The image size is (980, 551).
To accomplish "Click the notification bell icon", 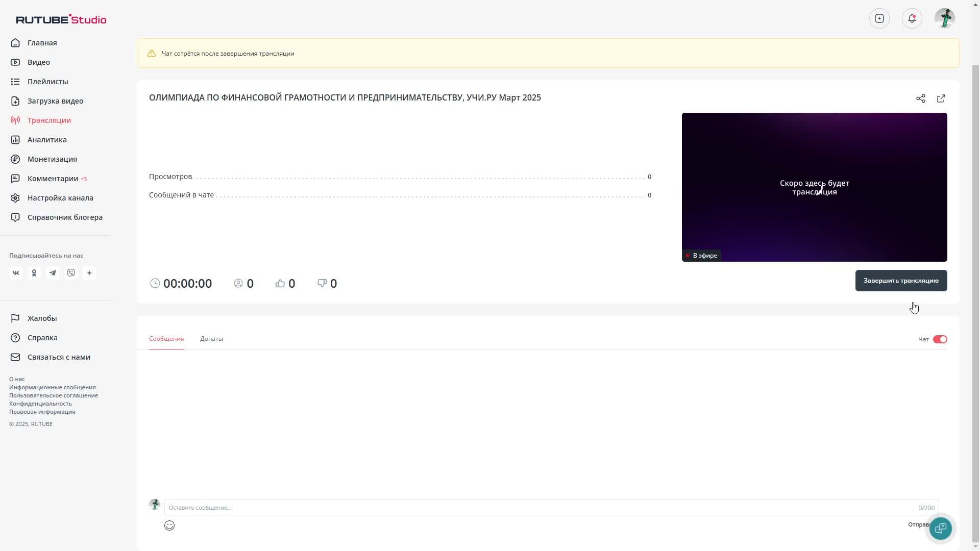I will point(911,18).
